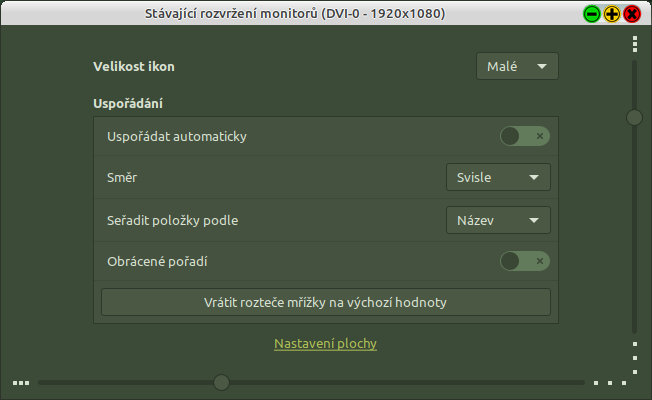Click the horizontal slider track right of handle

click(x=400, y=382)
